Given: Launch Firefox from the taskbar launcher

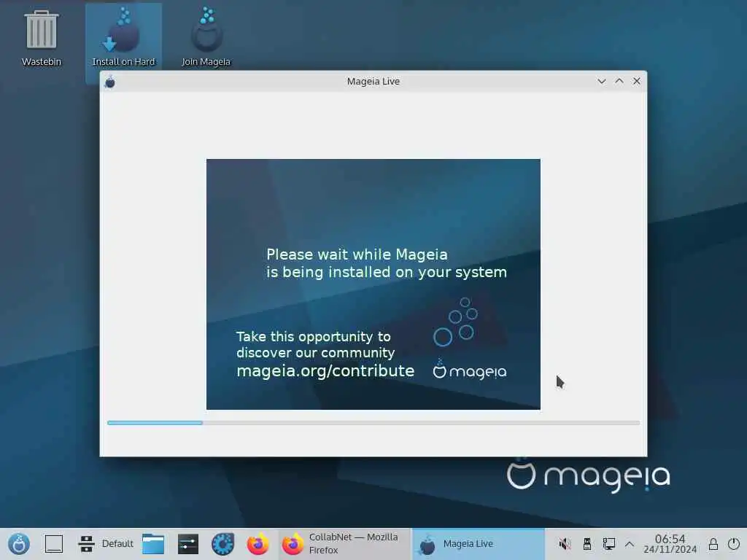Looking at the screenshot, I should point(258,544).
